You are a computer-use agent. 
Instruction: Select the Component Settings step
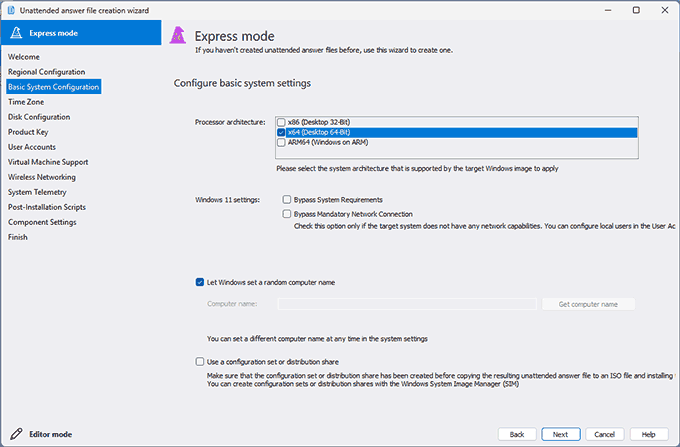pos(42,222)
